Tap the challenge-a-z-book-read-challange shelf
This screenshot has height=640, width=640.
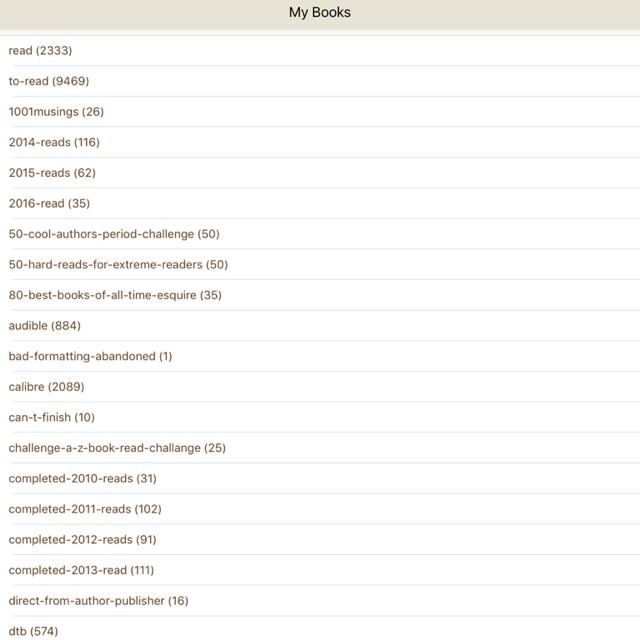tap(117, 448)
